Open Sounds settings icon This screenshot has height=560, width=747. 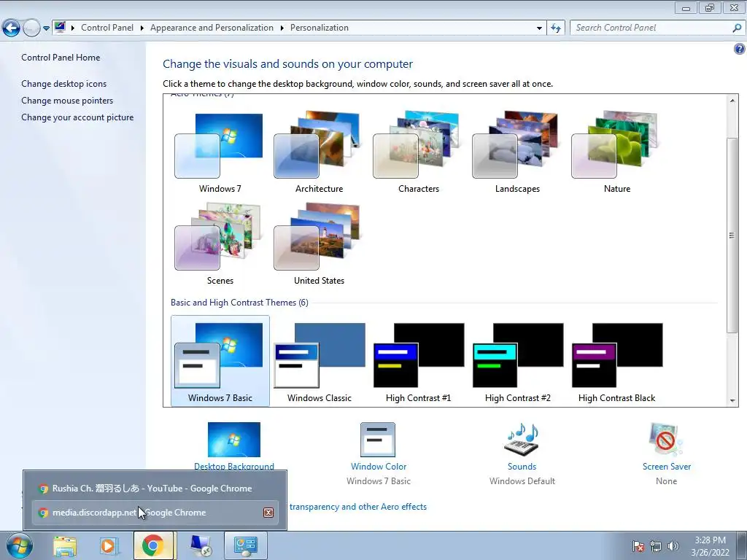pos(522,440)
